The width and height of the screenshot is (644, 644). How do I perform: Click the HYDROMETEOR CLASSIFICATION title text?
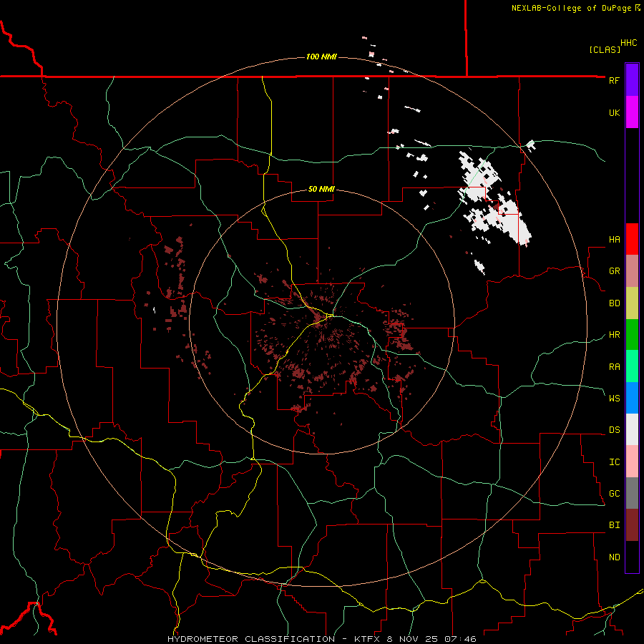(x=251, y=639)
